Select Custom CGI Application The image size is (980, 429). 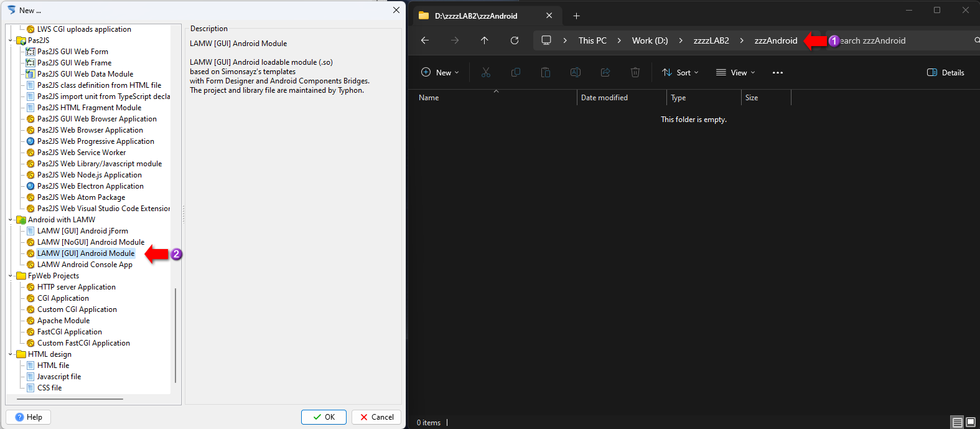click(x=77, y=309)
